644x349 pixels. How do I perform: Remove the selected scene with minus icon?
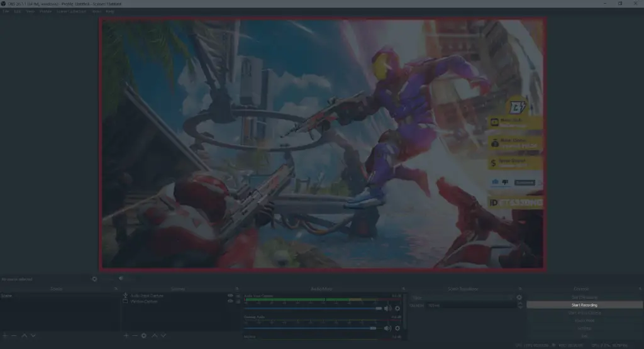(14, 335)
